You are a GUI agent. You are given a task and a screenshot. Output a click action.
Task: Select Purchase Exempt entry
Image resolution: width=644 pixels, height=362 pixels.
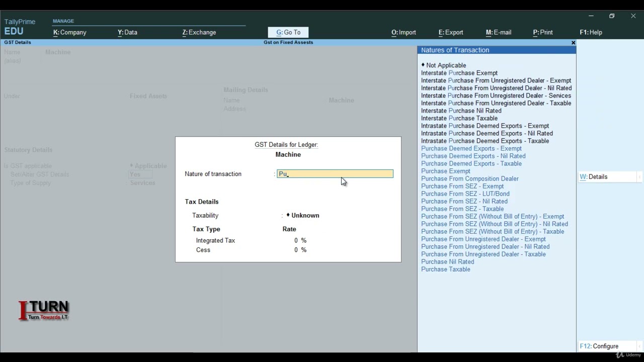(446, 171)
